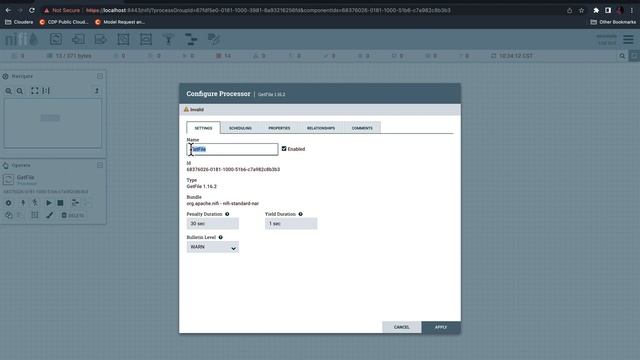Edit the Yield Duration 1 sec field
Viewport: 640px width, 360px height.
click(291, 224)
